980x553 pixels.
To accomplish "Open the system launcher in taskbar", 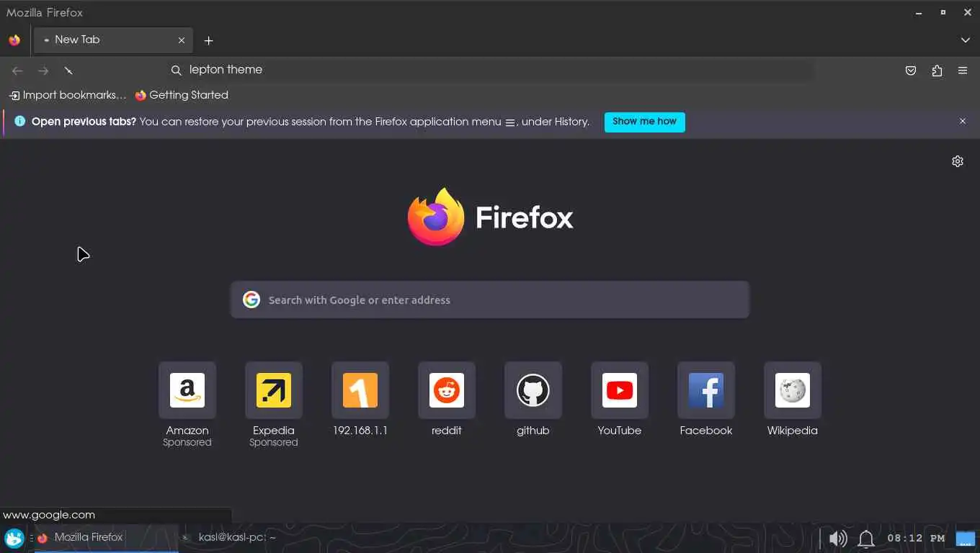I will pos(14,538).
